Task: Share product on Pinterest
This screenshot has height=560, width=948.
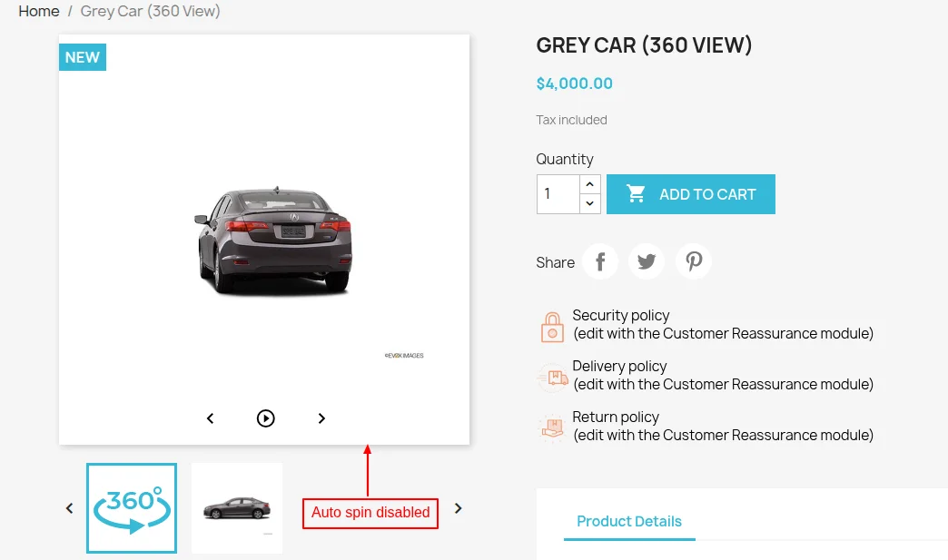Action: [694, 261]
